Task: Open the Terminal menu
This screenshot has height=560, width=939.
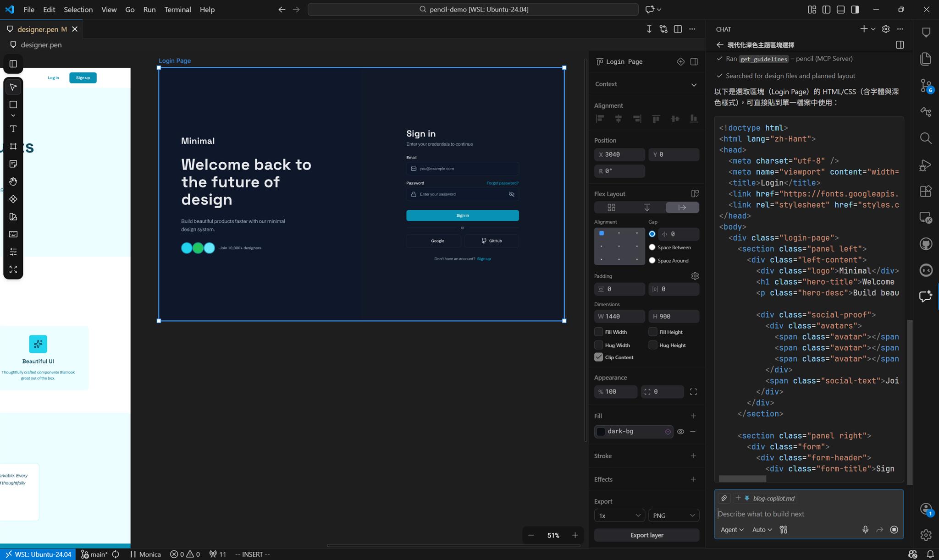Action: (177, 9)
